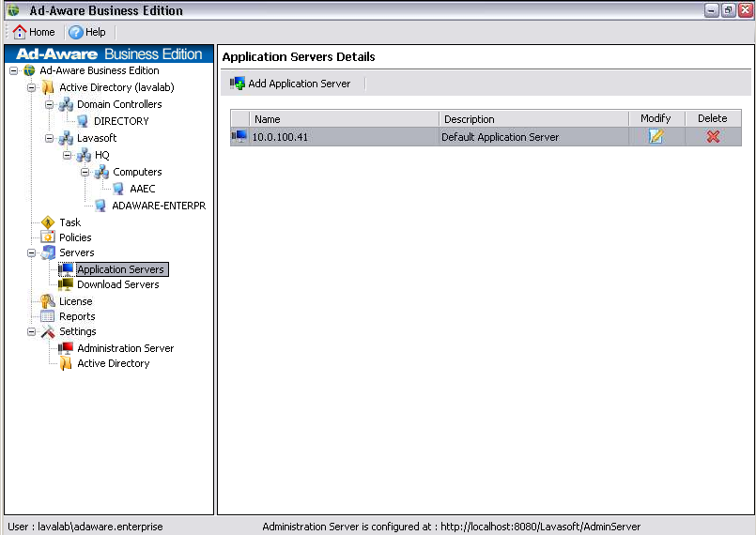The width and height of the screenshot is (756, 535).
Task: Click the Add Application Server plus icon
Action: coord(238,84)
